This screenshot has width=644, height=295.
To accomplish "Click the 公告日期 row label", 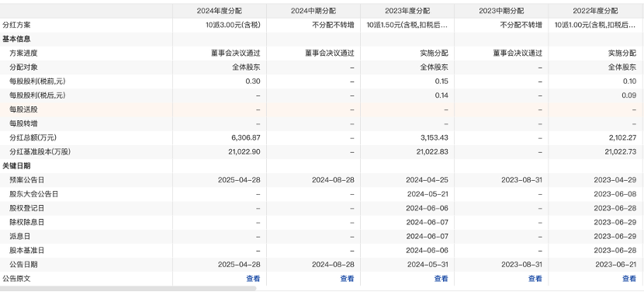I will [x=23, y=265].
